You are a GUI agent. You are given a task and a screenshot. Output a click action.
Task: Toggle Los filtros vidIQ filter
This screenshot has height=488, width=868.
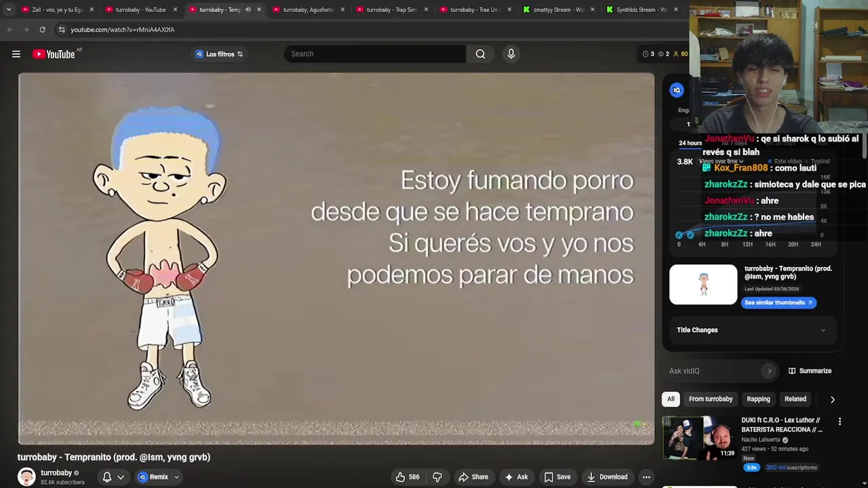(x=219, y=54)
